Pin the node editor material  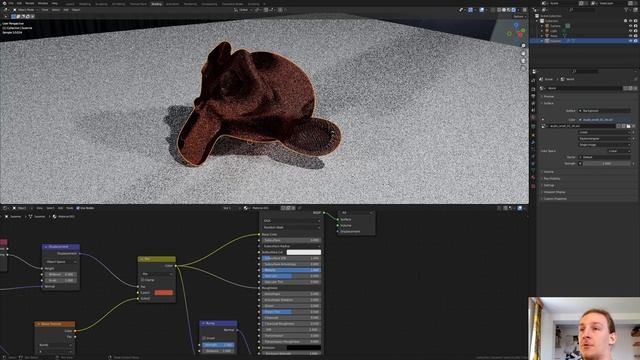300,208
